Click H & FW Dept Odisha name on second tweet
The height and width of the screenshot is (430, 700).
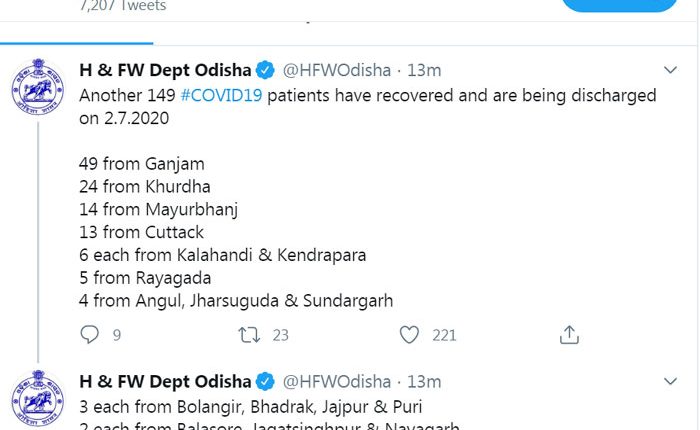[165, 381]
